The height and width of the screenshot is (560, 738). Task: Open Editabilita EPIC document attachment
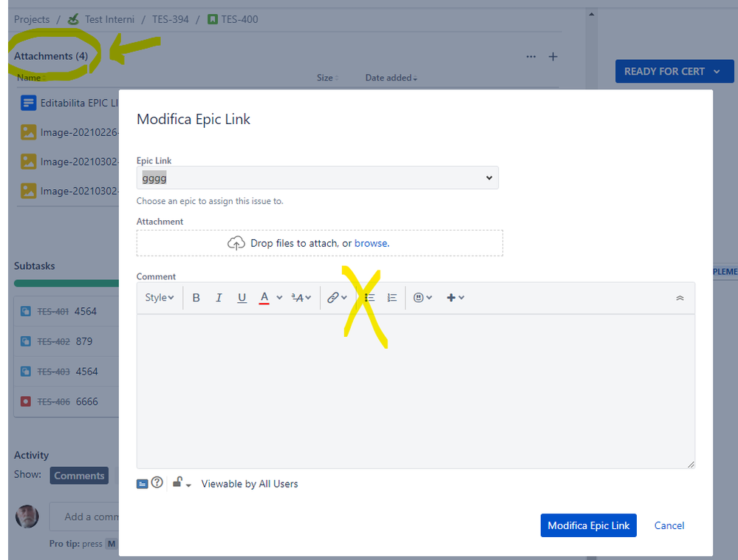[x=79, y=103]
